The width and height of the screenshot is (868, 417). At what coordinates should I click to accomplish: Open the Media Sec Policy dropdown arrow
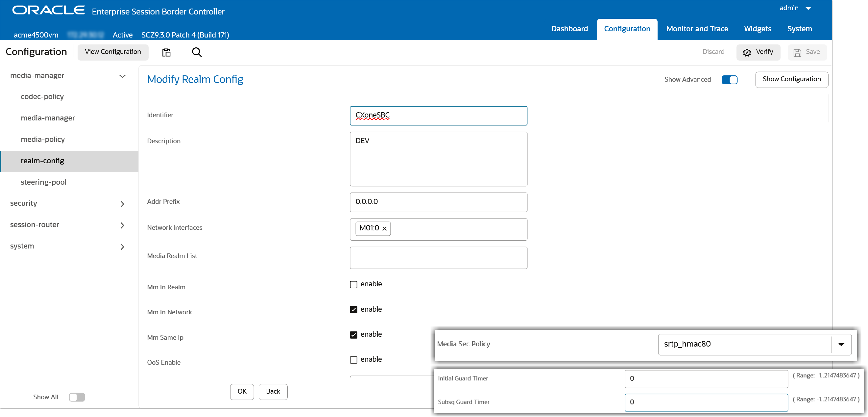(841, 345)
